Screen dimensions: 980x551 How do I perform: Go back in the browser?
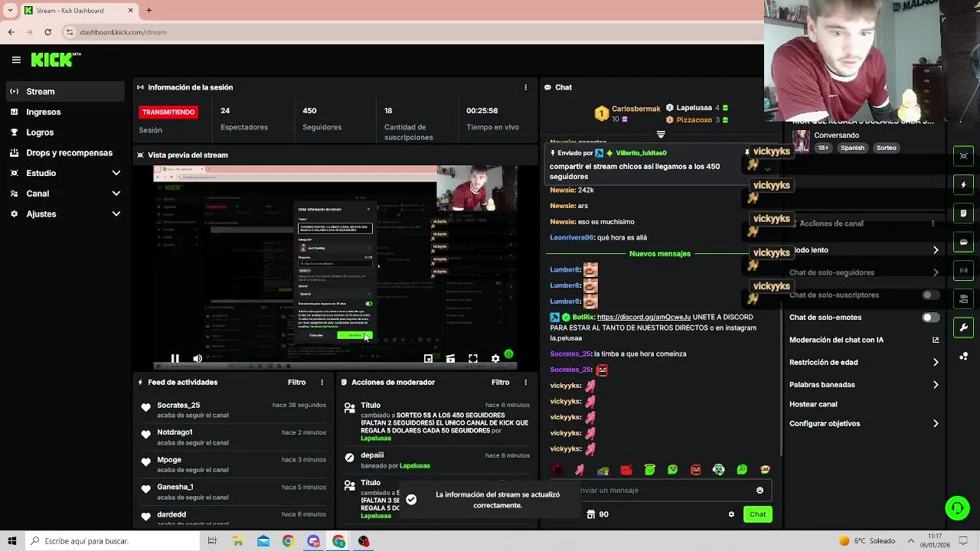[11, 32]
